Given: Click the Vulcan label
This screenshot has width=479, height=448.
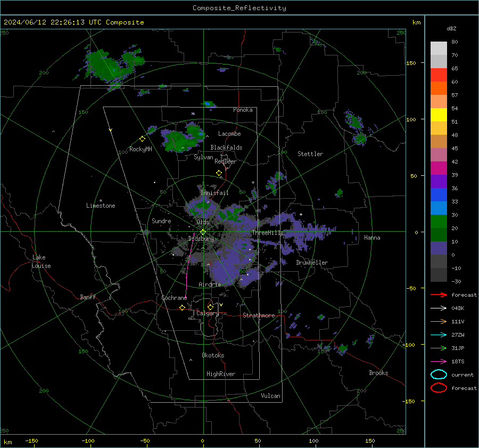Looking at the screenshot, I should [x=270, y=396].
